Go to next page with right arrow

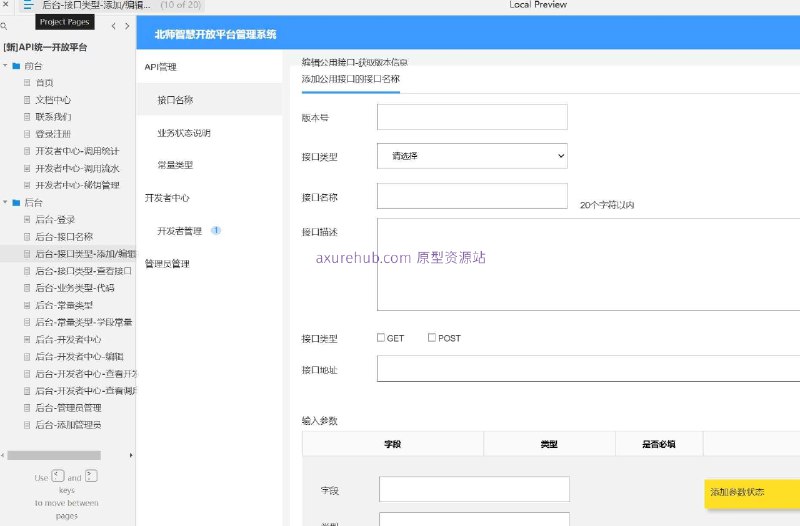(x=127, y=26)
